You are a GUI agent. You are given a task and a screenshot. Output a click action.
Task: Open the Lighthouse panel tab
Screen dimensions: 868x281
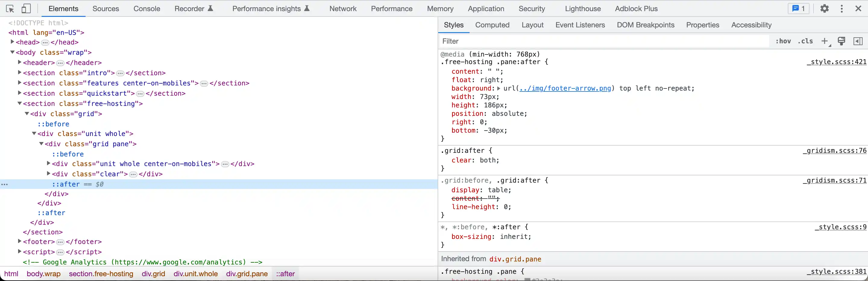pos(583,9)
